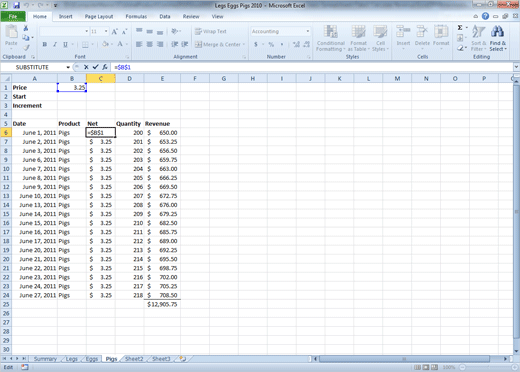This screenshot has height=372, width=520.
Task: Click the Decrease Font Size icon
Action: [124, 32]
